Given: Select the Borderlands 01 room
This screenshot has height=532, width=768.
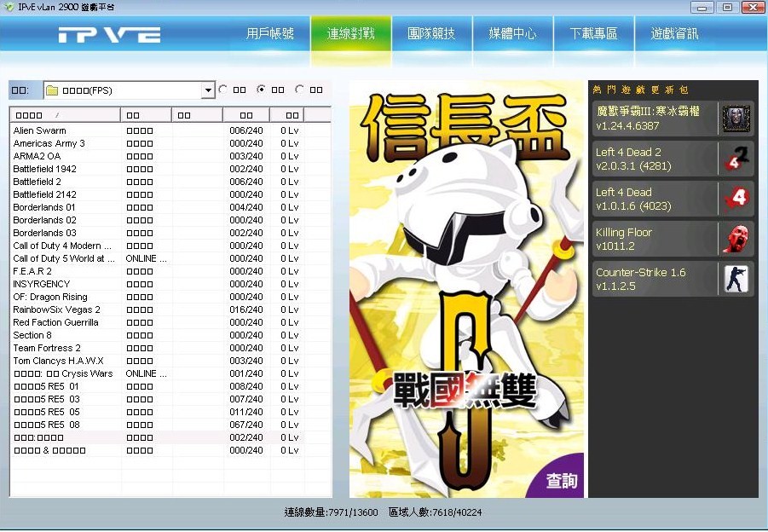Looking at the screenshot, I should [x=157, y=207].
